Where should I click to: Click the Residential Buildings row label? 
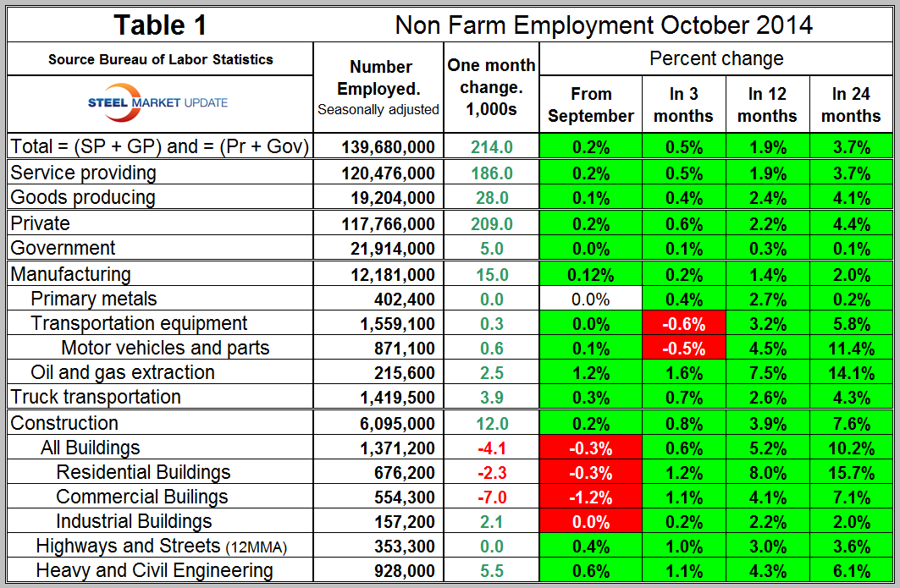point(143,472)
